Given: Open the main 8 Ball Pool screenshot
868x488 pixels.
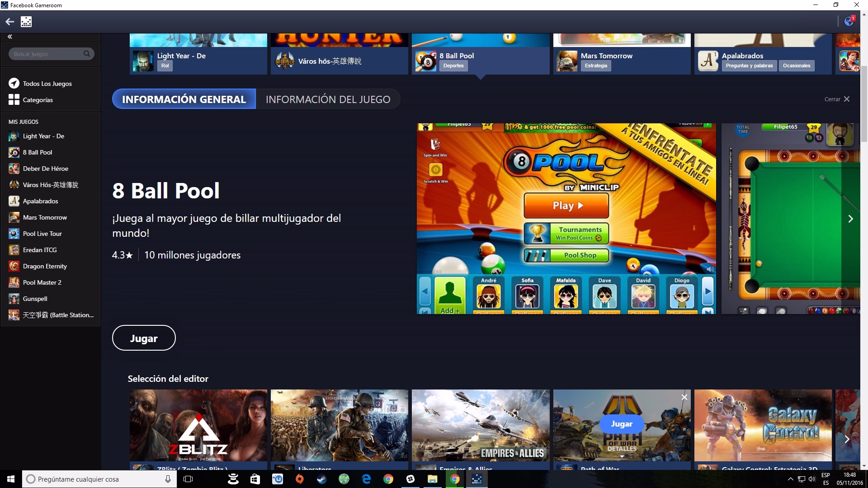Looking at the screenshot, I should tap(566, 219).
